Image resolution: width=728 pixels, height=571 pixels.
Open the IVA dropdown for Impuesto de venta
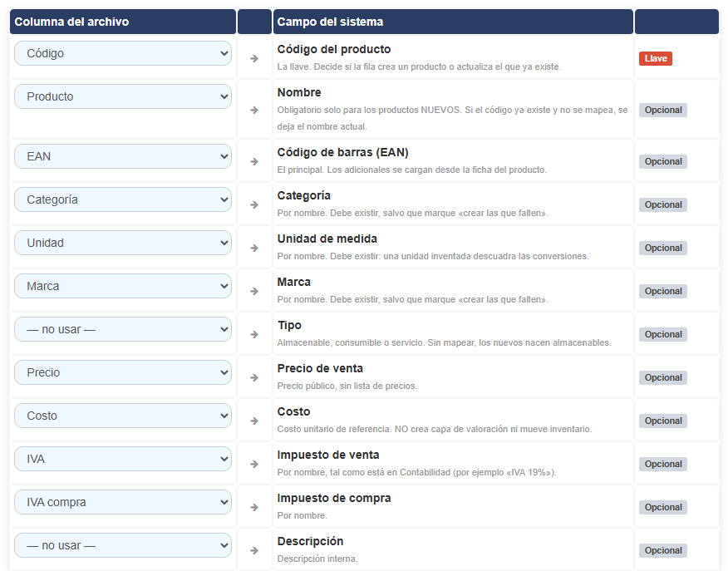tap(123, 459)
